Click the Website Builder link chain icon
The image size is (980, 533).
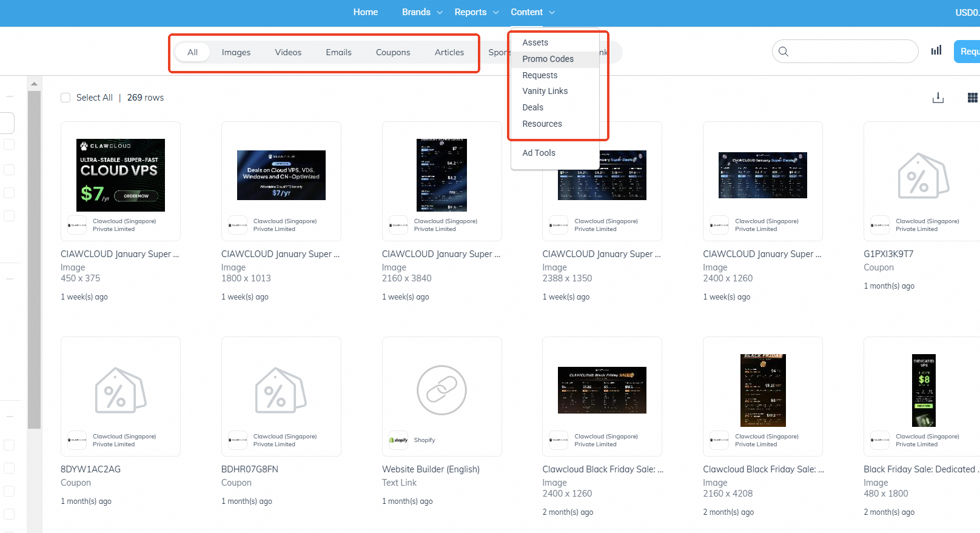click(441, 390)
